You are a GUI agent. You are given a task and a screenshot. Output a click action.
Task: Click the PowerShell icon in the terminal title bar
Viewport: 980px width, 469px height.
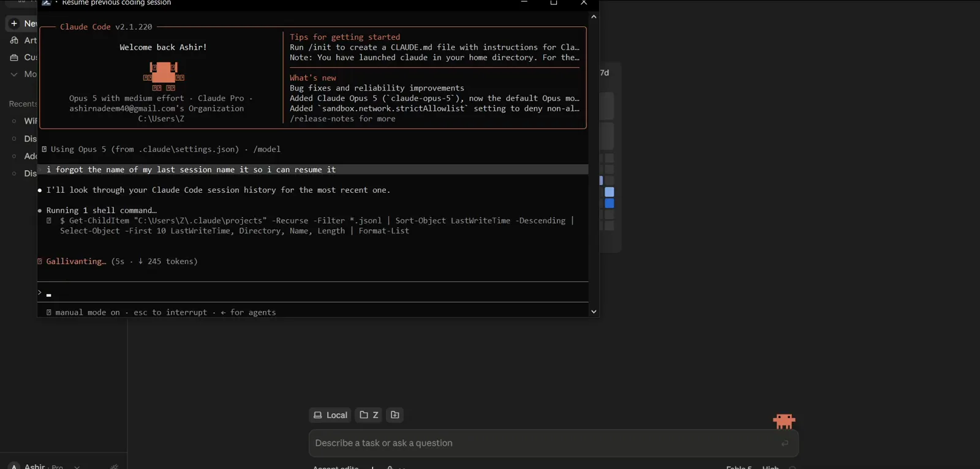point(47,3)
